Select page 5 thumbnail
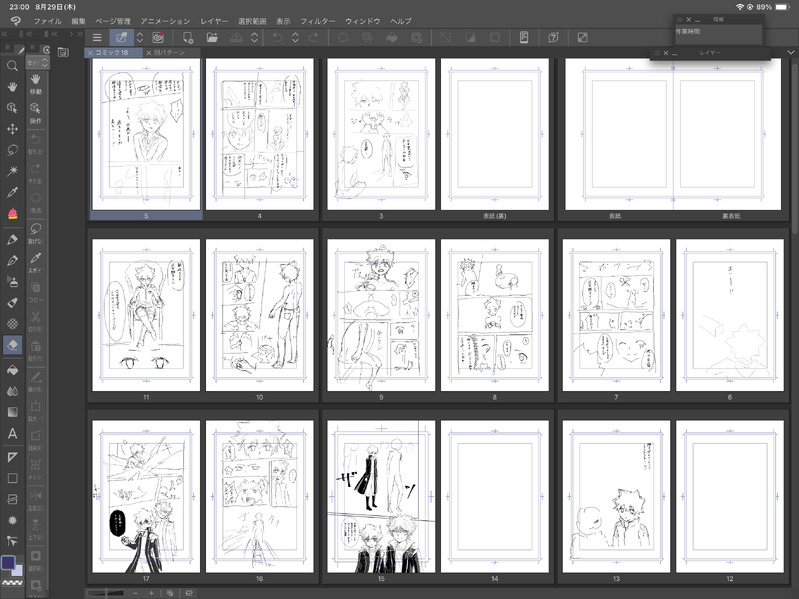 146,133
